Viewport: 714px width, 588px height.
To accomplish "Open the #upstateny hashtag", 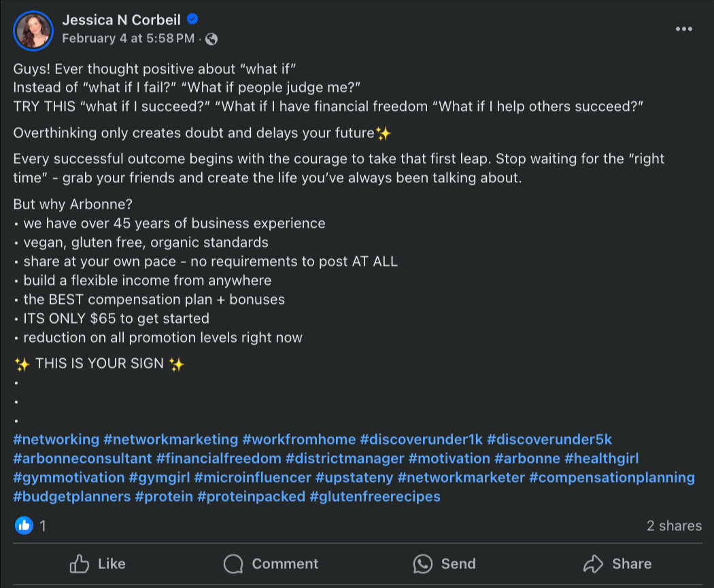I will tap(354, 477).
